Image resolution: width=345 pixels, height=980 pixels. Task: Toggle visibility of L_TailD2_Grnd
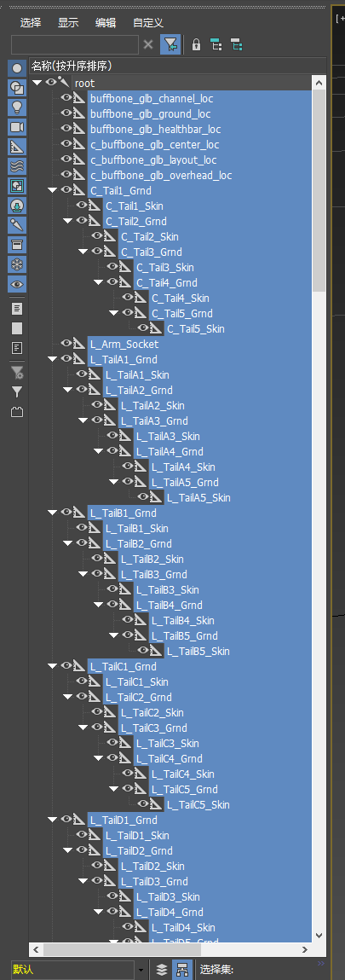(81, 850)
